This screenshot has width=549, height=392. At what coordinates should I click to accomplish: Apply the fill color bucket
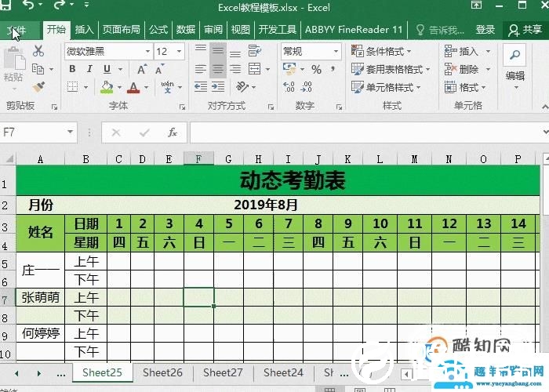[107, 87]
